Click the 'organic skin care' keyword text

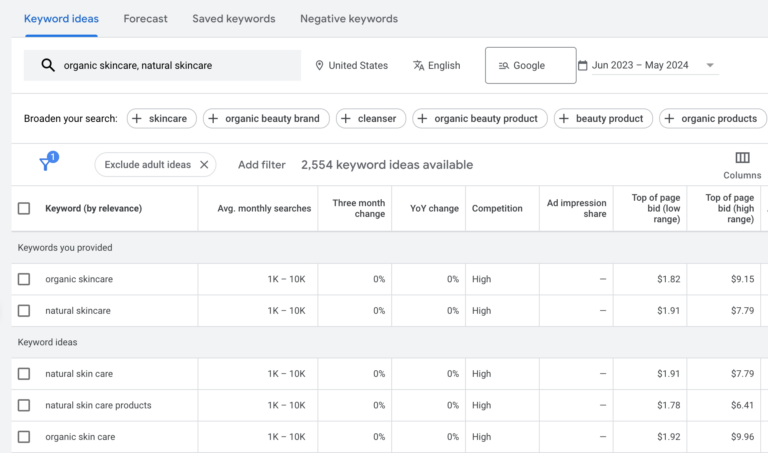point(80,437)
